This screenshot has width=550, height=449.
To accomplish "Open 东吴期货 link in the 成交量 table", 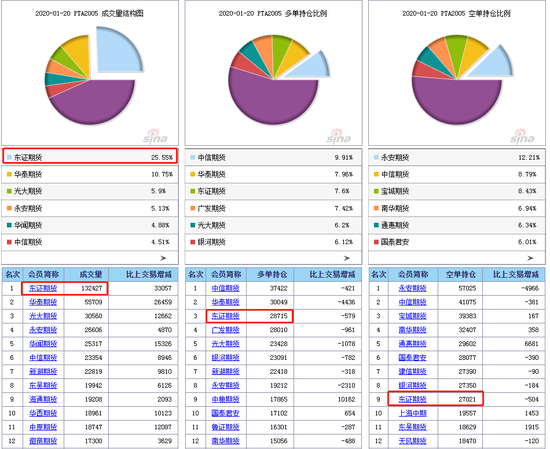I will click(43, 386).
